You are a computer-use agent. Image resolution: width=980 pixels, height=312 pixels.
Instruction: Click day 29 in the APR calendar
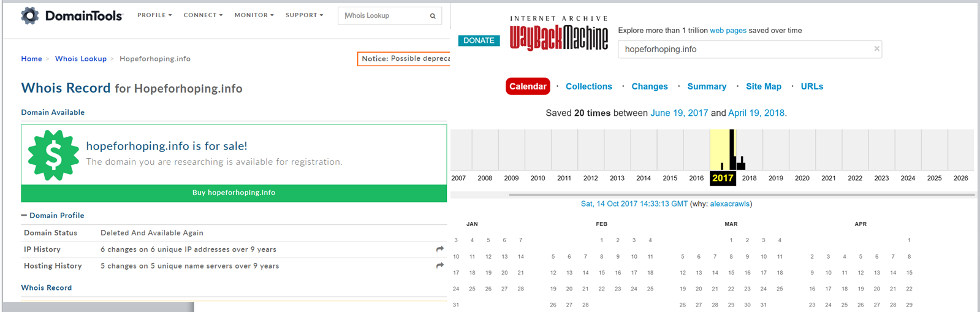[909, 305]
